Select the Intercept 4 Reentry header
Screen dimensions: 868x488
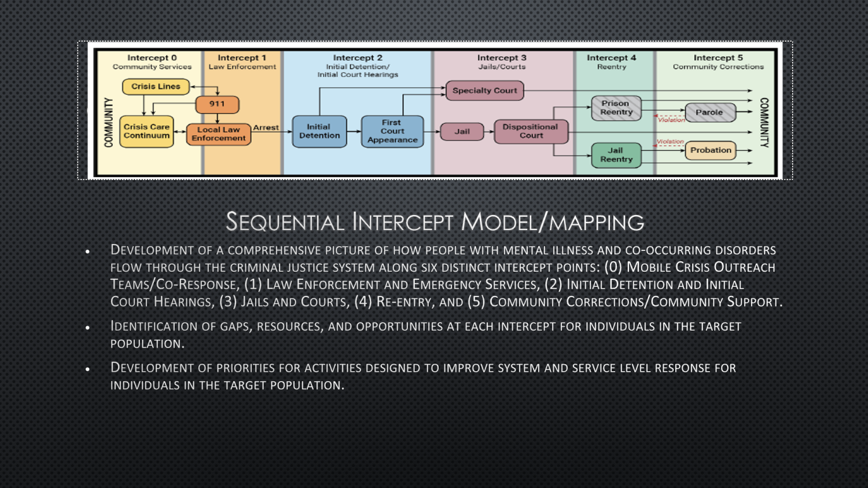(612, 62)
